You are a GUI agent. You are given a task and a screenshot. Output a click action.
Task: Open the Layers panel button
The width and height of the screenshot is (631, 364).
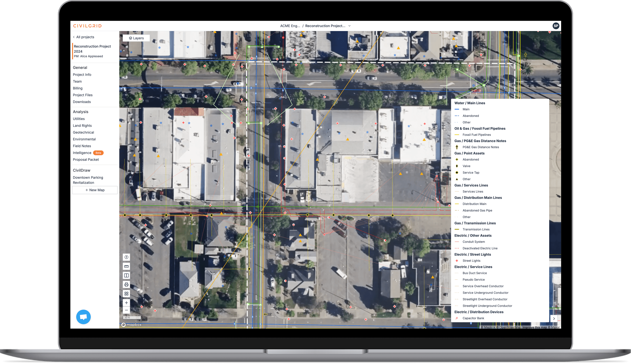(x=136, y=38)
